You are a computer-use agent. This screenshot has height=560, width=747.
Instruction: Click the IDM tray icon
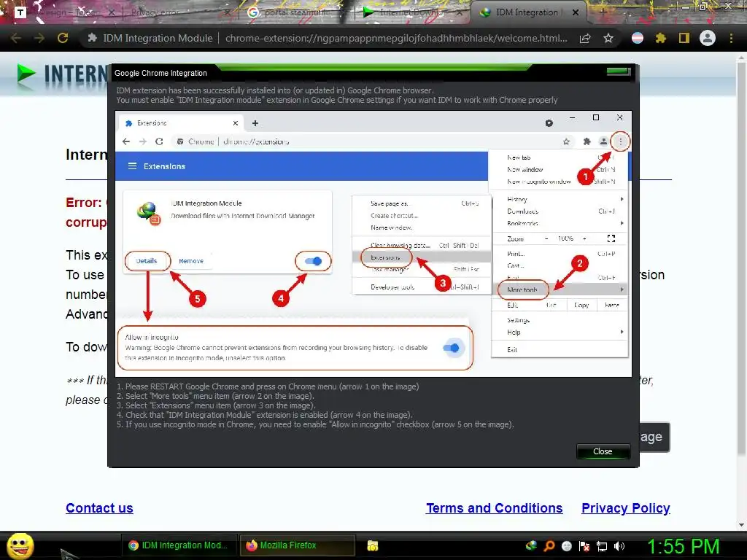tap(531, 545)
